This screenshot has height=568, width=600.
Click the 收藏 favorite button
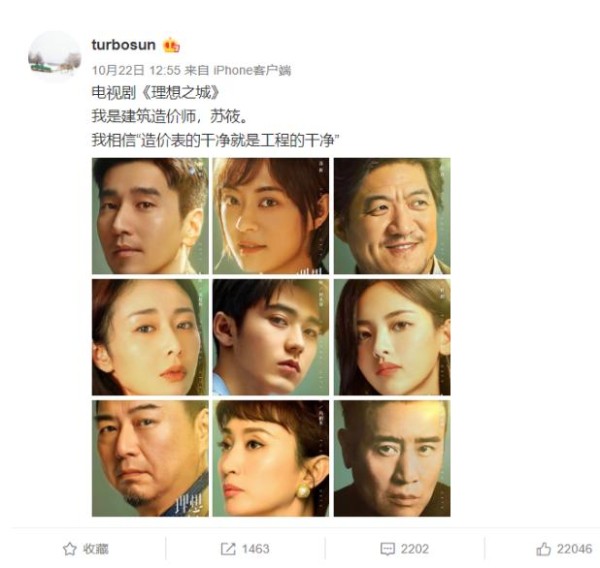[x=86, y=549]
